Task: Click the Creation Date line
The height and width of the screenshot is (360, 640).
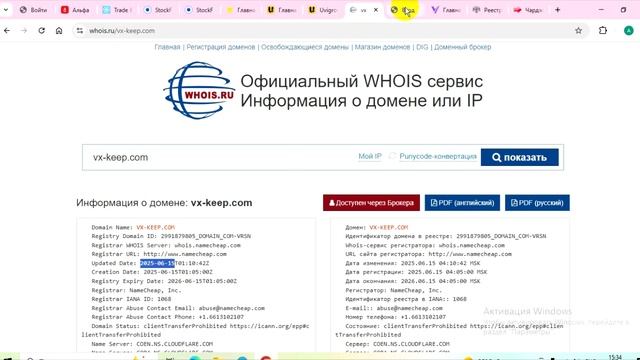Action: (152, 272)
